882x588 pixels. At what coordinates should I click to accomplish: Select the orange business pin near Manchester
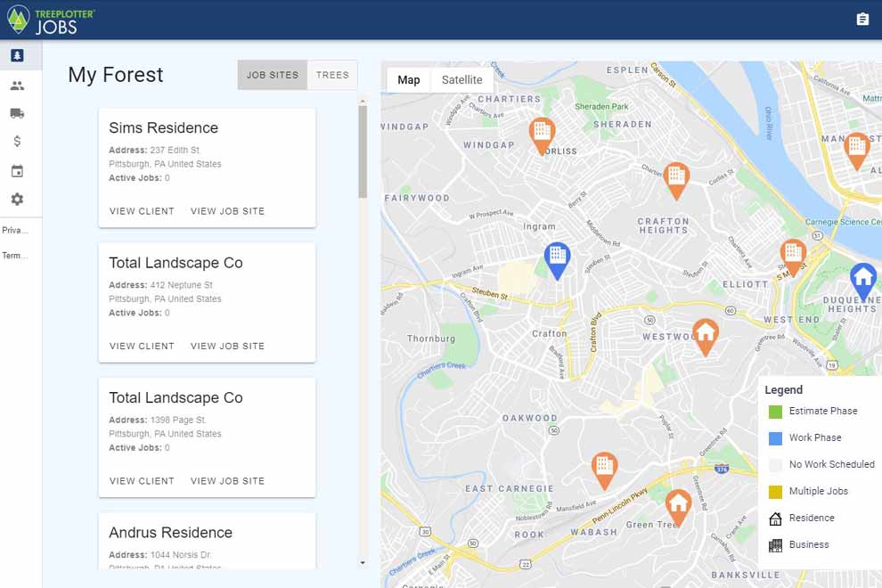coord(857,151)
